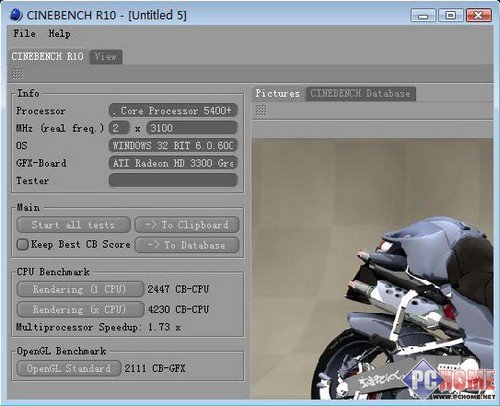Screen dimensions: 500x406
Task: Start the OpenGL Standard benchmark
Action: point(69,368)
